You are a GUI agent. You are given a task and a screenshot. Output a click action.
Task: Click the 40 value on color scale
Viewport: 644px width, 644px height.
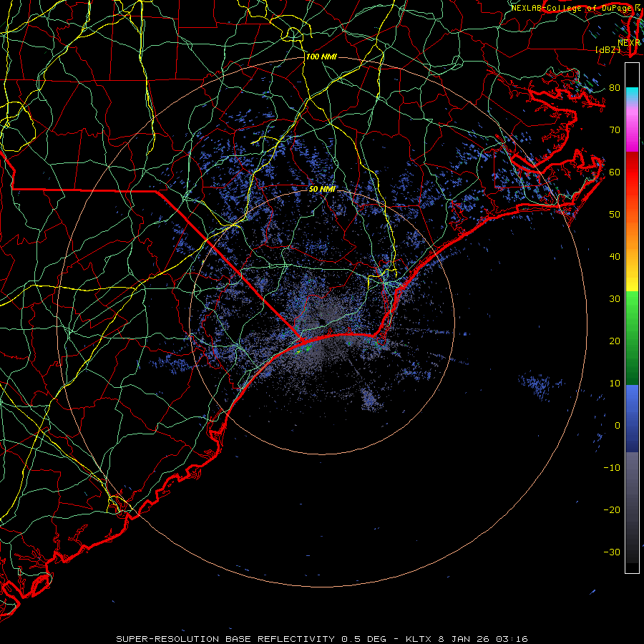tap(615, 257)
